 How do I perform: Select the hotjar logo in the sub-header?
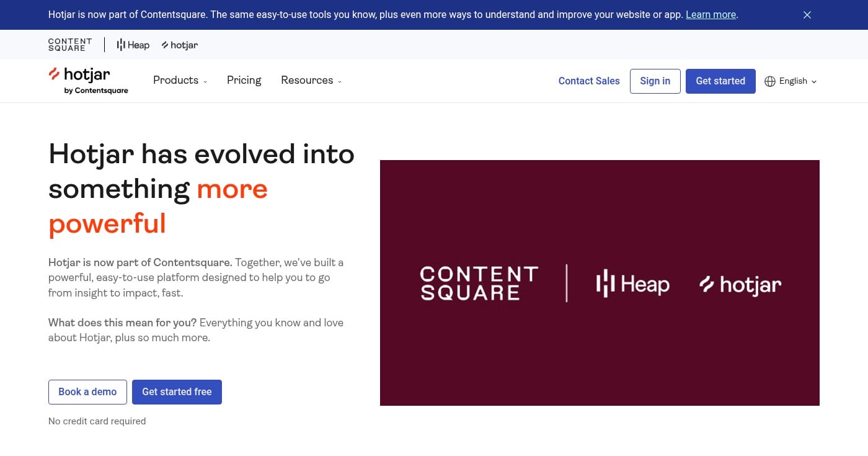(179, 45)
